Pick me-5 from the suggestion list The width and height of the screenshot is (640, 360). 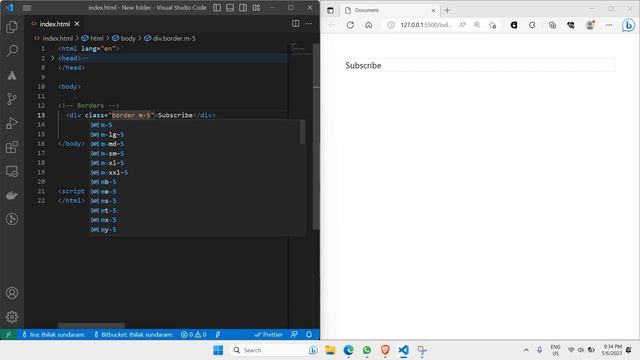point(197,191)
